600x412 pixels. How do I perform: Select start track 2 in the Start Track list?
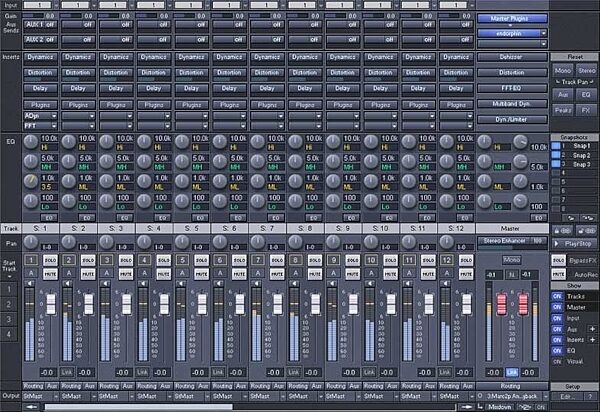9,305
